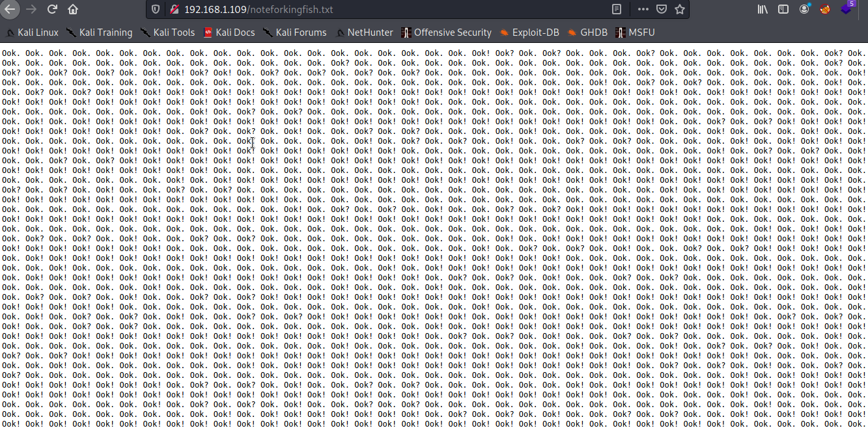Toggle Reader View for this page
Screen dimensions: 868x428
(617, 10)
